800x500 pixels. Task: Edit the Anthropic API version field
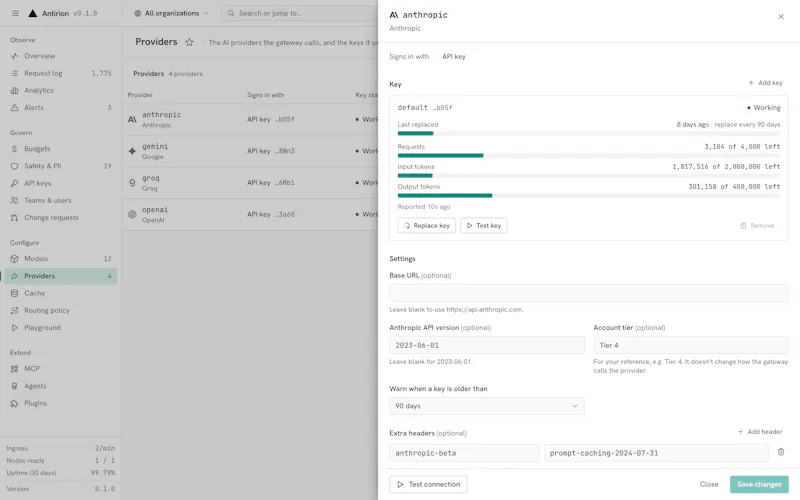487,345
